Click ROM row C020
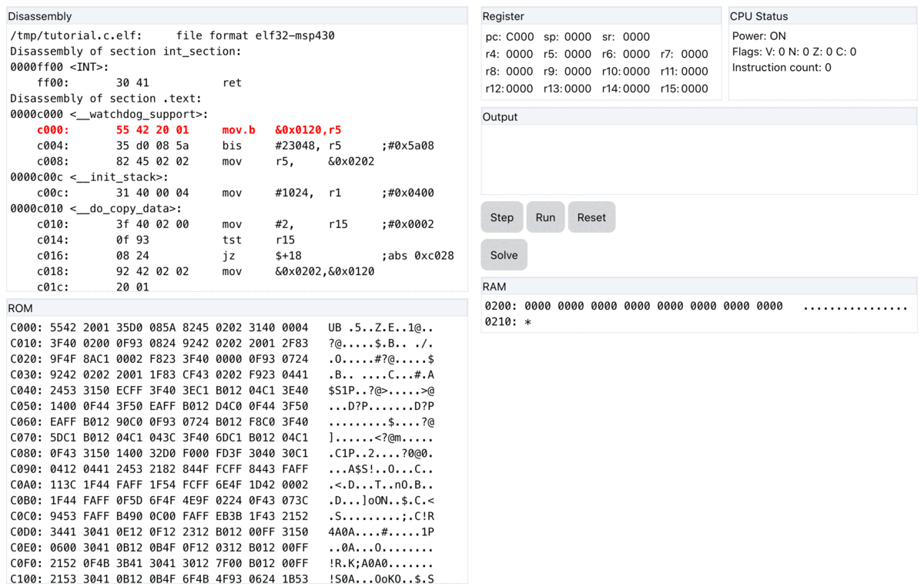 point(223,358)
